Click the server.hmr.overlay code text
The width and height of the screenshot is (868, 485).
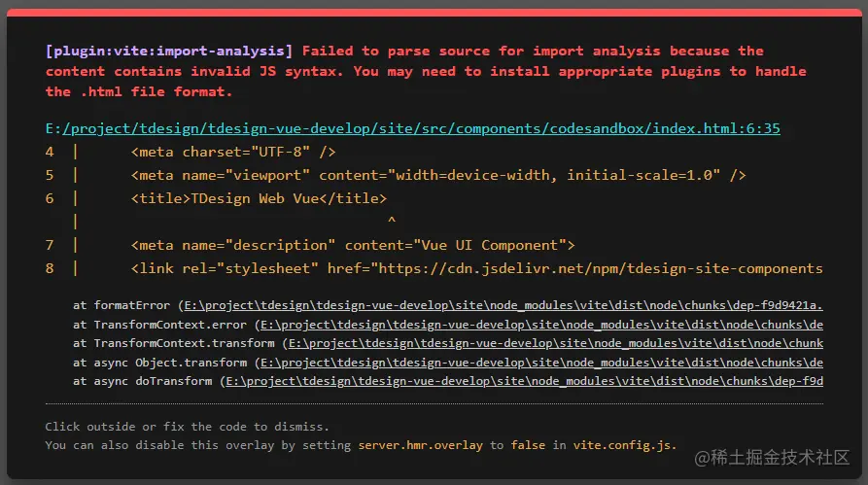coord(420,445)
